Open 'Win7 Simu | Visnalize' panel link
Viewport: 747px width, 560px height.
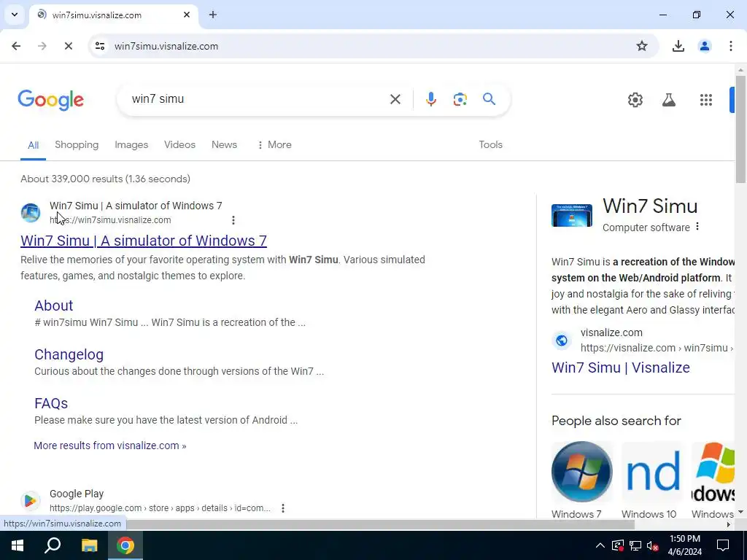pyautogui.click(x=620, y=367)
